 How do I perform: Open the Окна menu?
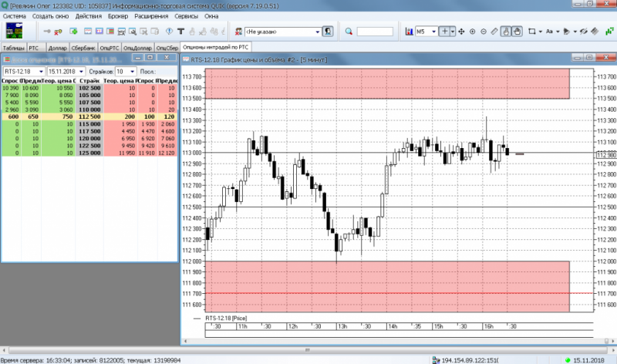pyautogui.click(x=211, y=16)
